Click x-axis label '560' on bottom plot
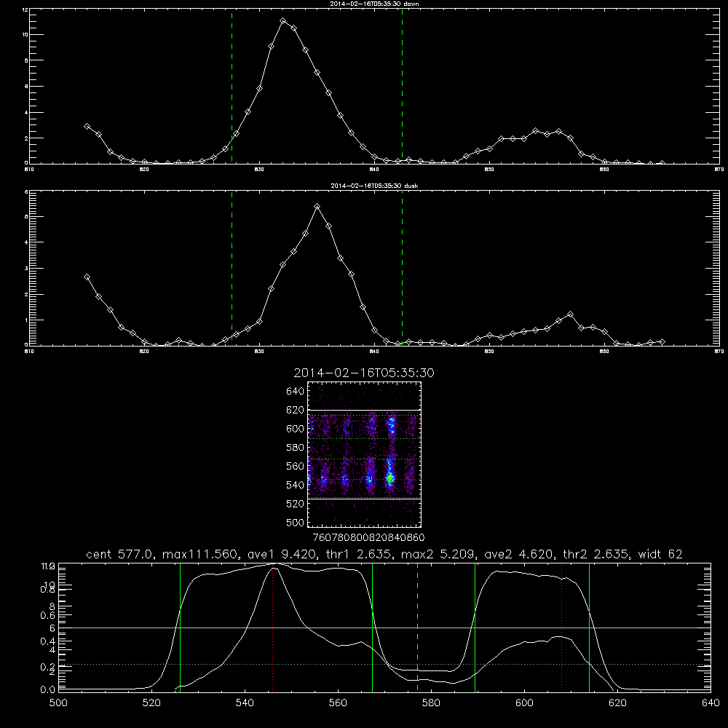The height and width of the screenshot is (728, 728). point(338,703)
